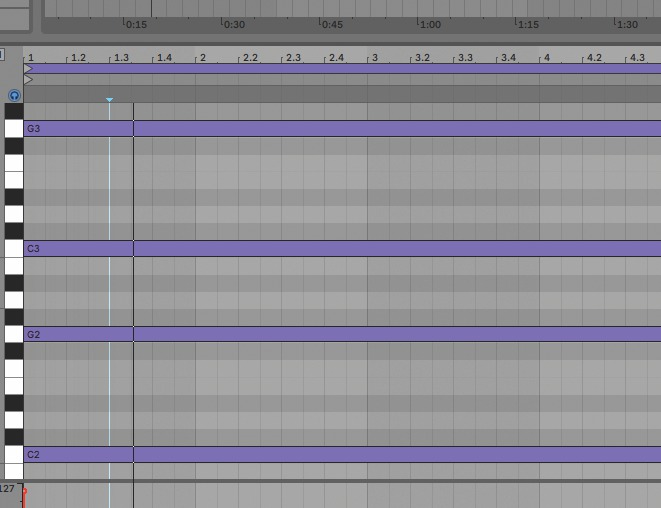The width and height of the screenshot is (661, 508).
Task: Click beat 1.3 on the beat ruler
Action: tap(121, 58)
